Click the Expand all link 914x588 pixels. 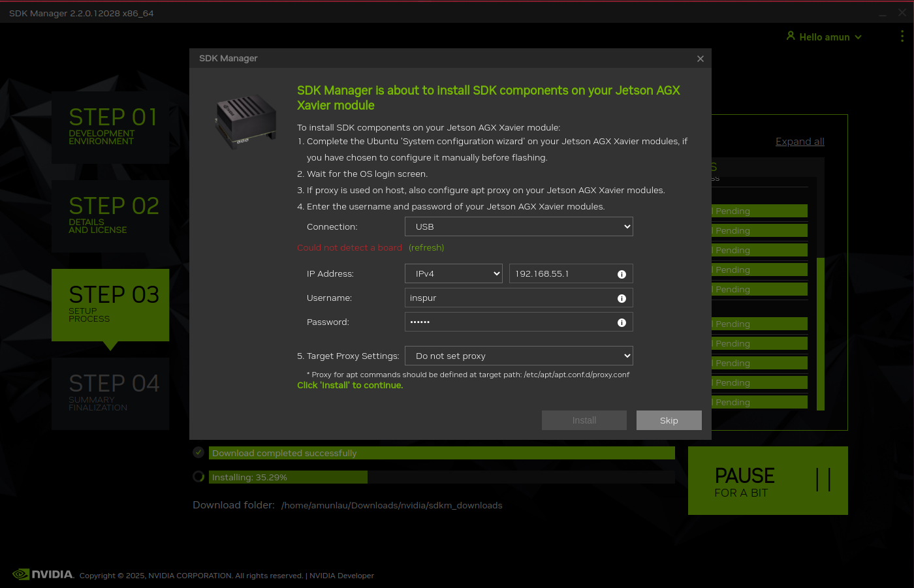800,142
